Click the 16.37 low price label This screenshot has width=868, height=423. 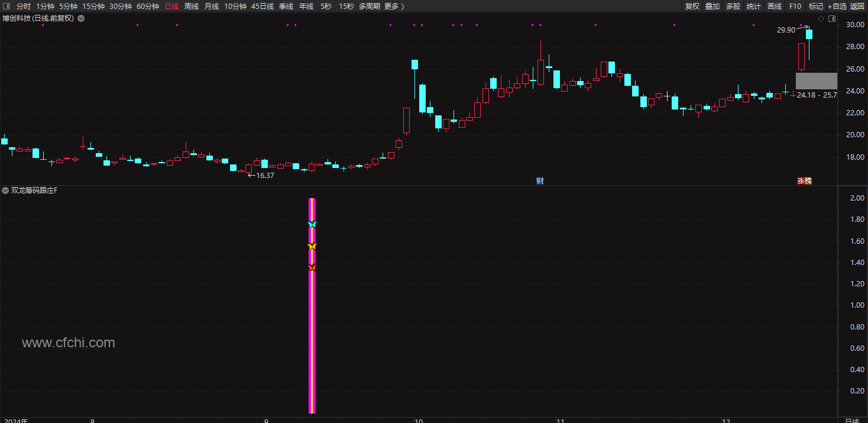(265, 175)
